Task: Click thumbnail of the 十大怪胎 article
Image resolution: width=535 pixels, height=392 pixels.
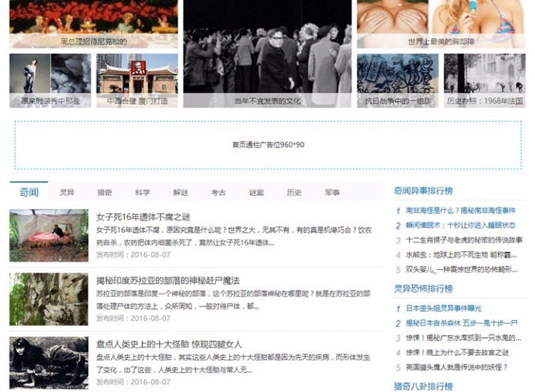Action: coord(49,363)
